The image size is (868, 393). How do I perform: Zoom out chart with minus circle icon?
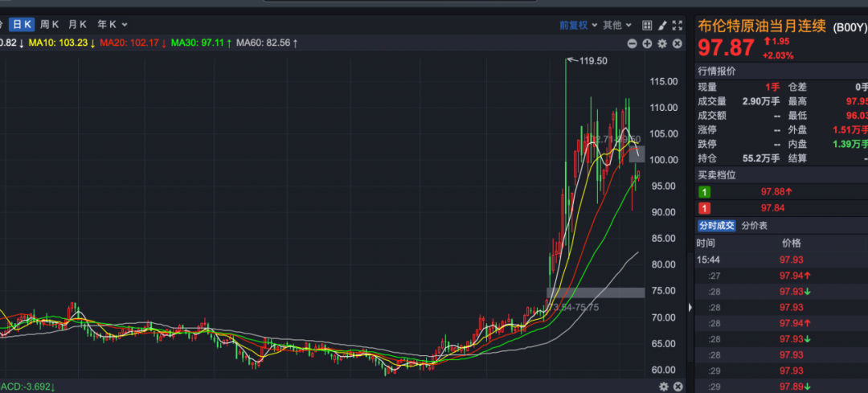pos(633,43)
